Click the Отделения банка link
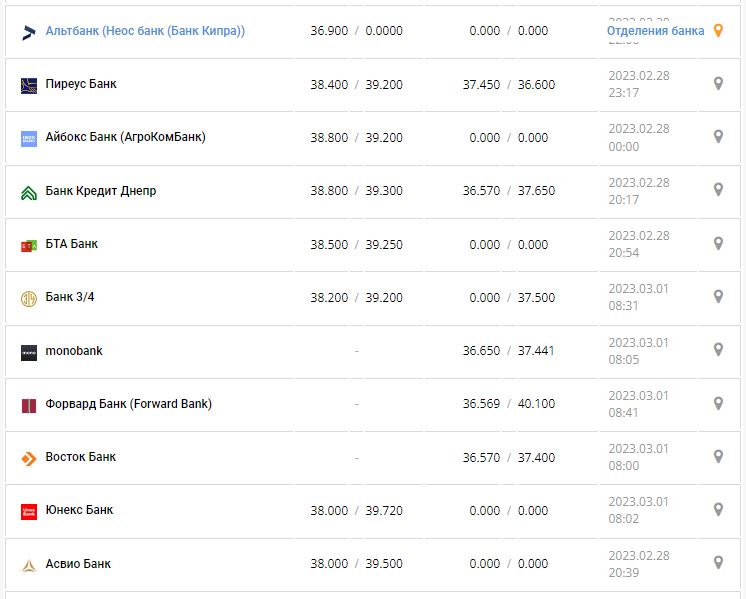Image resolution: width=746 pixels, height=599 pixels. (655, 31)
